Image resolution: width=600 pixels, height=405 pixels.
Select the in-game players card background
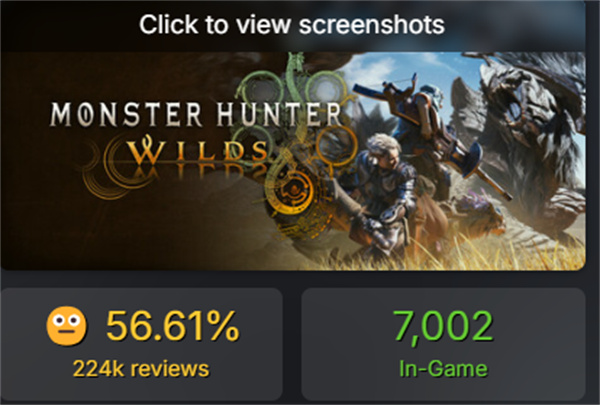tap(443, 344)
